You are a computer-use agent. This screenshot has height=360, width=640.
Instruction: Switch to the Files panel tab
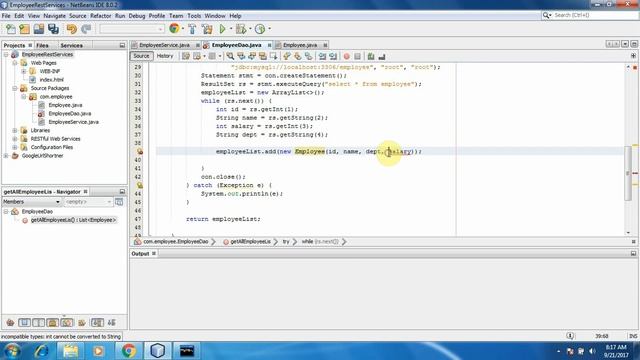tap(42, 45)
